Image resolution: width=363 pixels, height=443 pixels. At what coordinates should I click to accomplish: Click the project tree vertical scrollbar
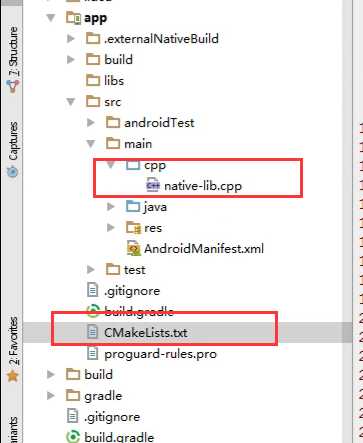click(347, 221)
